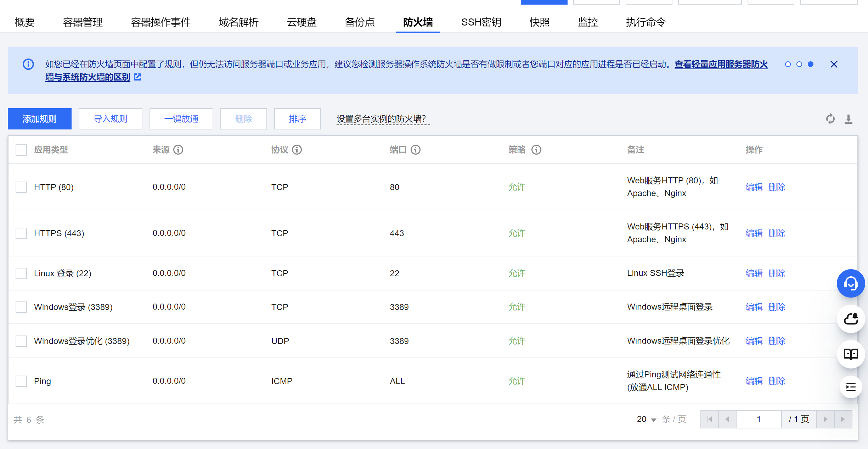868x449 pixels.
Task: Open the floating list menu icon
Action: pos(851,387)
